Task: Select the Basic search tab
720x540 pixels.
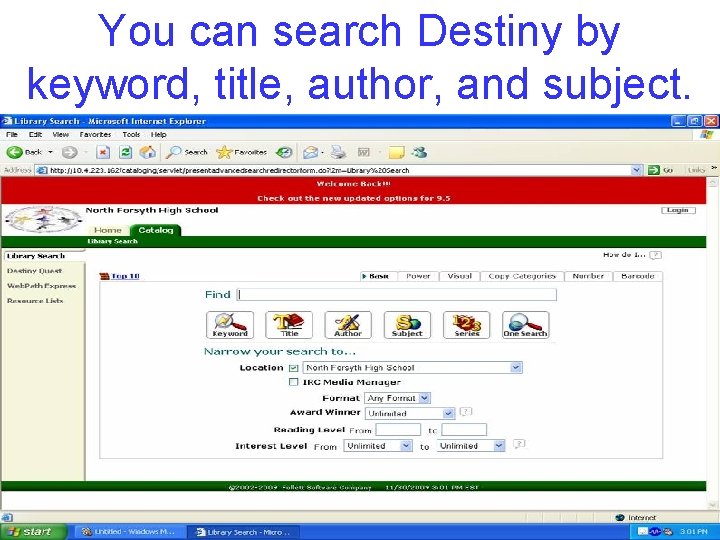Action: click(x=376, y=276)
